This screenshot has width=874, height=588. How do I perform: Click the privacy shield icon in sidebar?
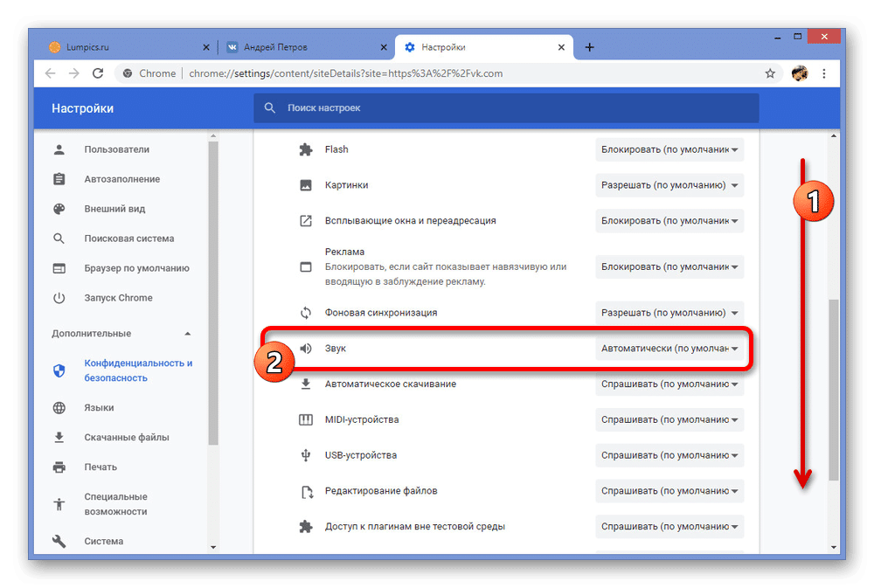[x=59, y=370]
